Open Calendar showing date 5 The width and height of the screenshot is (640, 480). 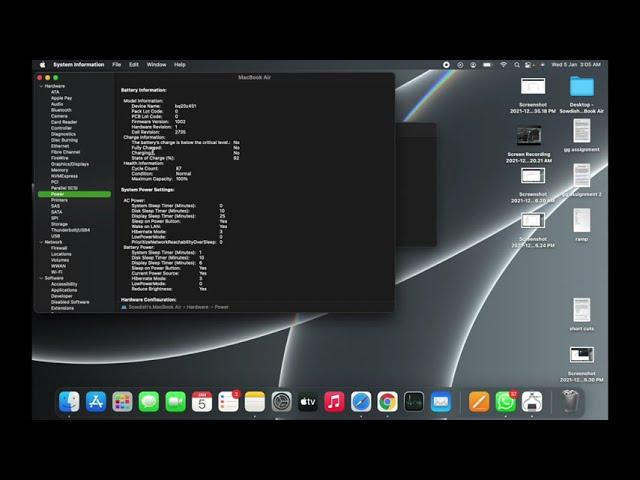(x=202, y=402)
